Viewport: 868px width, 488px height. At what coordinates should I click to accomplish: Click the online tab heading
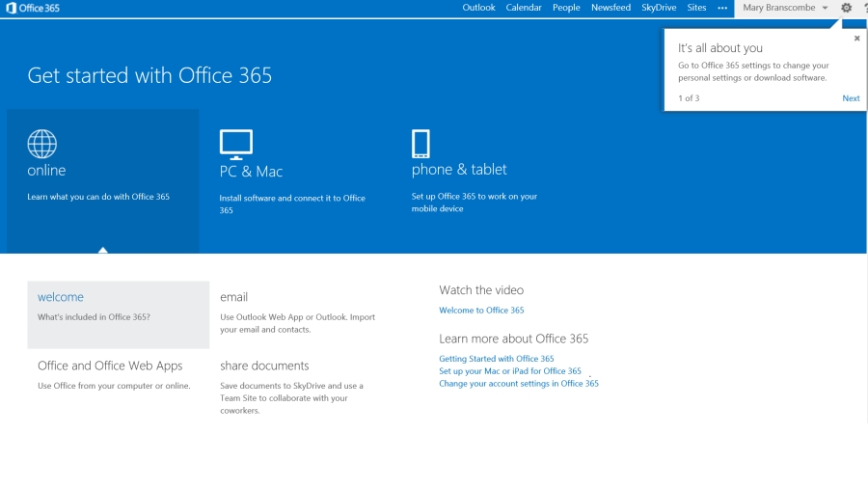(x=46, y=170)
